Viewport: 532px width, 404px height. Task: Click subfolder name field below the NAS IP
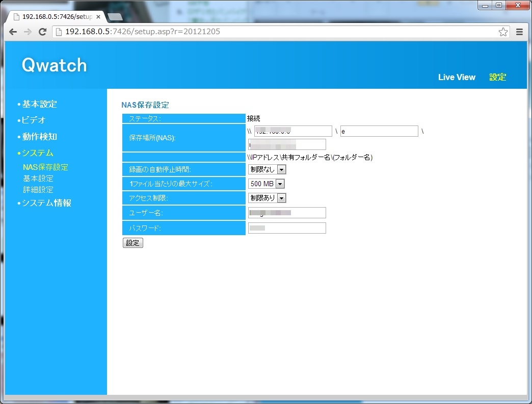[287, 144]
